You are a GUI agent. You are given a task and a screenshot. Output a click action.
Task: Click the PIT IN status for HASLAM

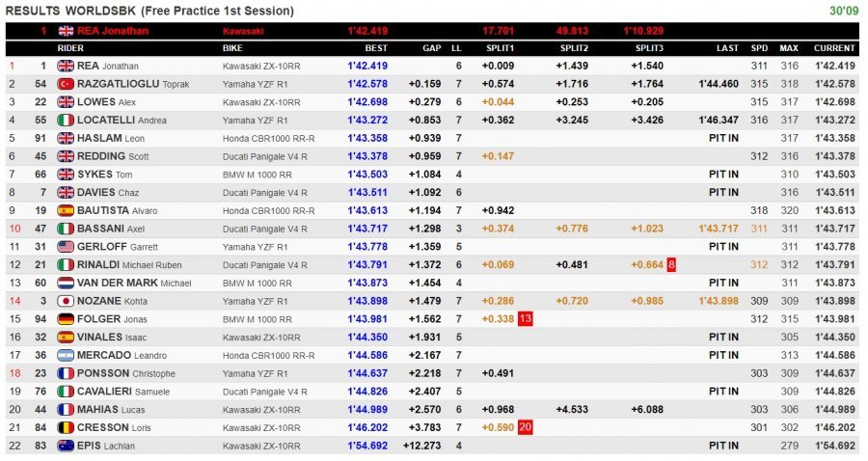[723, 138]
